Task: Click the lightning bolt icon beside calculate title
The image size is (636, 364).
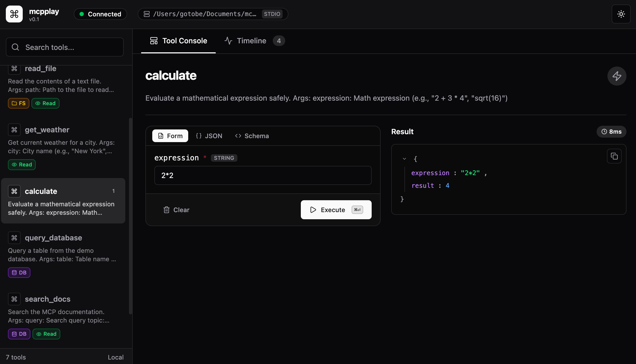Action: [x=616, y=76]
